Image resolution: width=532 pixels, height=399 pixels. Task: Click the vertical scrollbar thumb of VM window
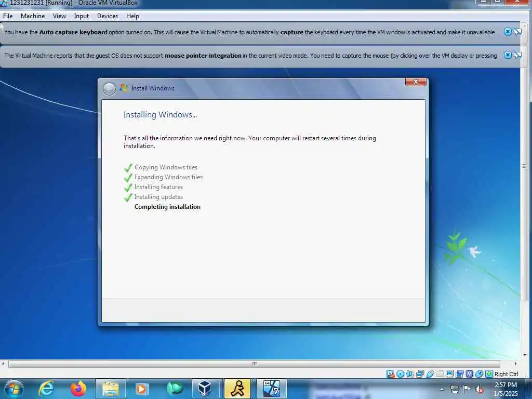(525, 166)
